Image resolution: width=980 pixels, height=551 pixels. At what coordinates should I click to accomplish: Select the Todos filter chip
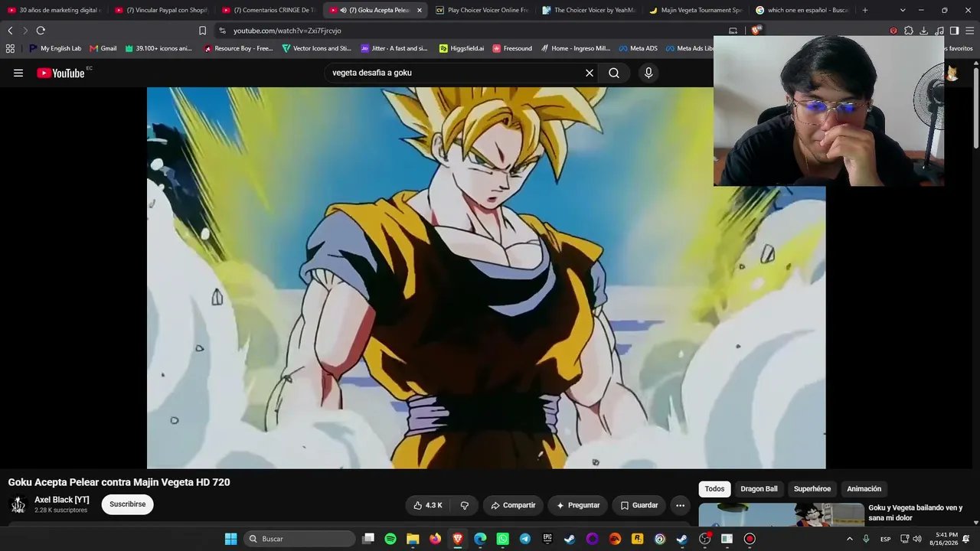point(714,489)
